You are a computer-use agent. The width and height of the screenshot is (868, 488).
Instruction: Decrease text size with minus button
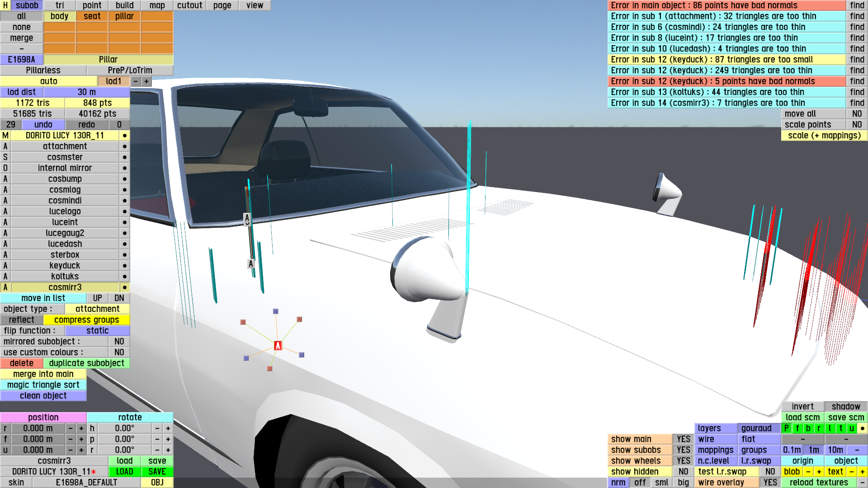tap(851, 471)
